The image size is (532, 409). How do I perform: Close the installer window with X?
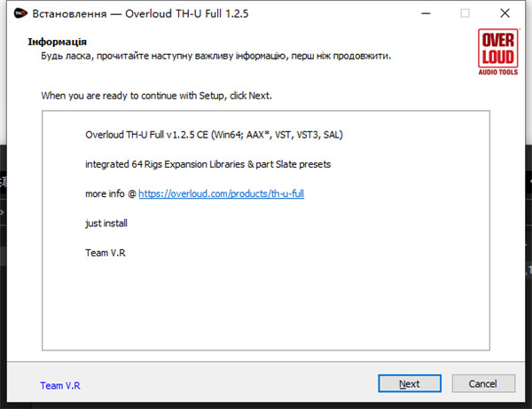(505, 13)
